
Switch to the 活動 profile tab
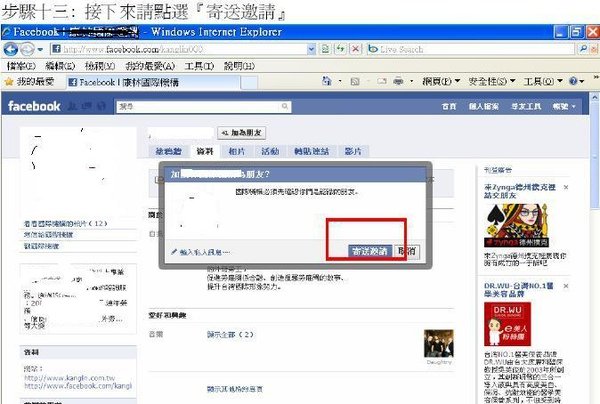click(x=270, y=152)
